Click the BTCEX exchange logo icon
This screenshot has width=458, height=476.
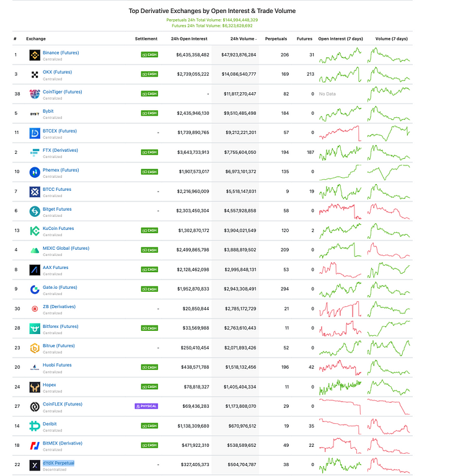tap(35, 133)
